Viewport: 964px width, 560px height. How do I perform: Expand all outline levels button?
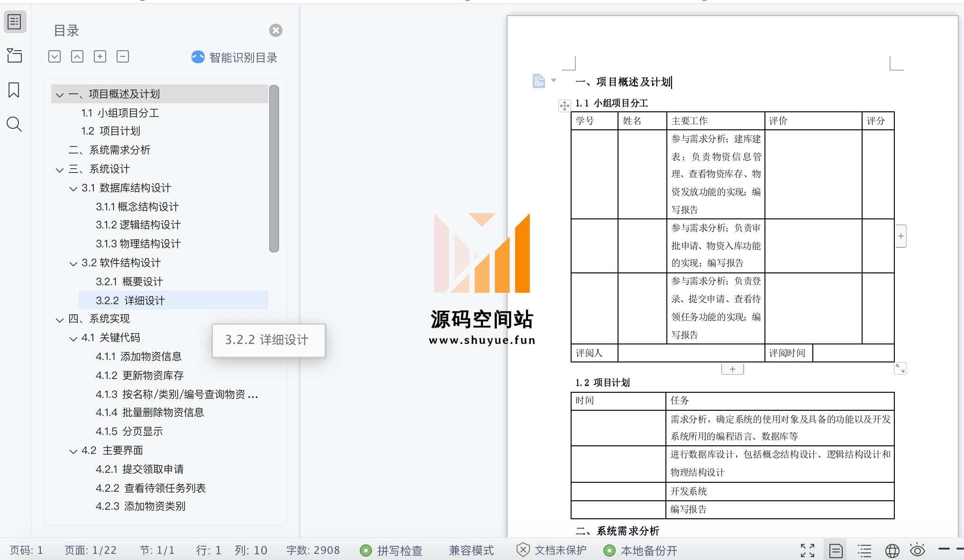tap(55, 57)
